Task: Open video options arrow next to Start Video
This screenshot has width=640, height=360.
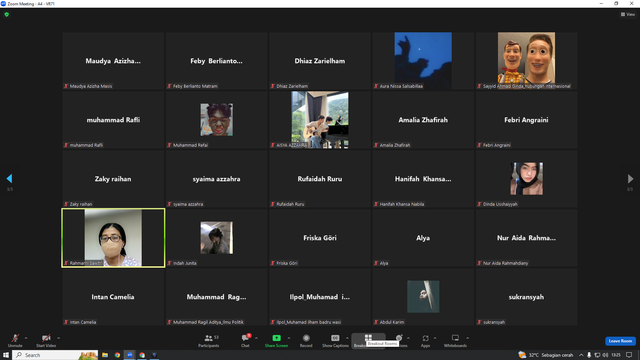Action: 58,338
